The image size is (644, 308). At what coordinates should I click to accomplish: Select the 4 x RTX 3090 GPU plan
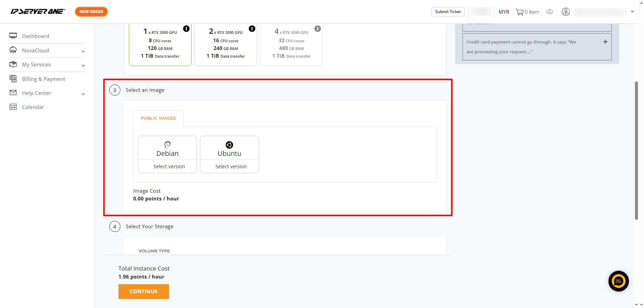[291, 45]
